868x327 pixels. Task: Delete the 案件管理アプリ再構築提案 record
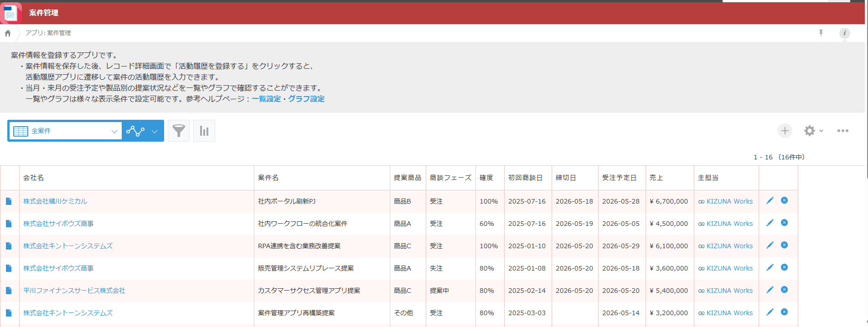pyautogui.click(x=785, y=312)
